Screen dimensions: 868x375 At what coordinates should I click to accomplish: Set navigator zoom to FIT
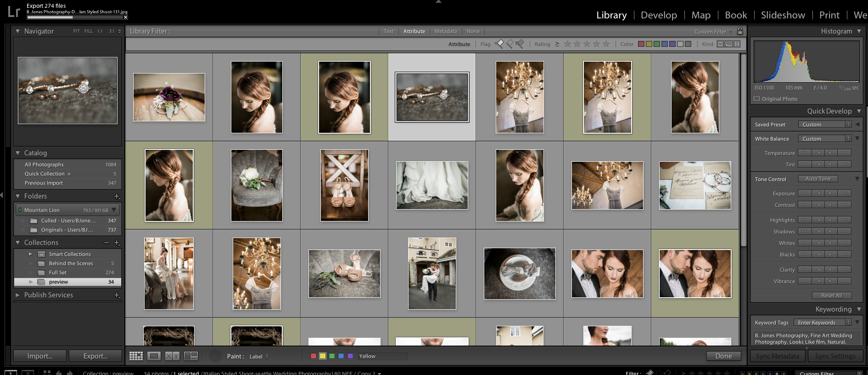click(76, 31)
